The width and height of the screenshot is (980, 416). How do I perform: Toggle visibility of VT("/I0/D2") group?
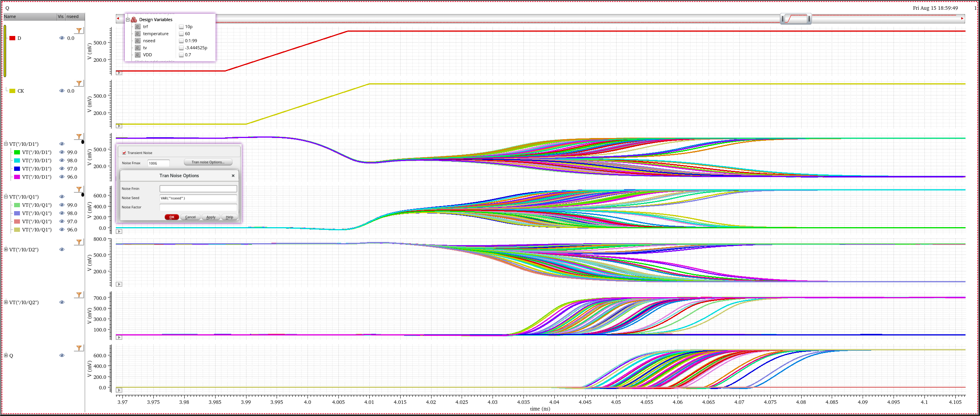62,249
